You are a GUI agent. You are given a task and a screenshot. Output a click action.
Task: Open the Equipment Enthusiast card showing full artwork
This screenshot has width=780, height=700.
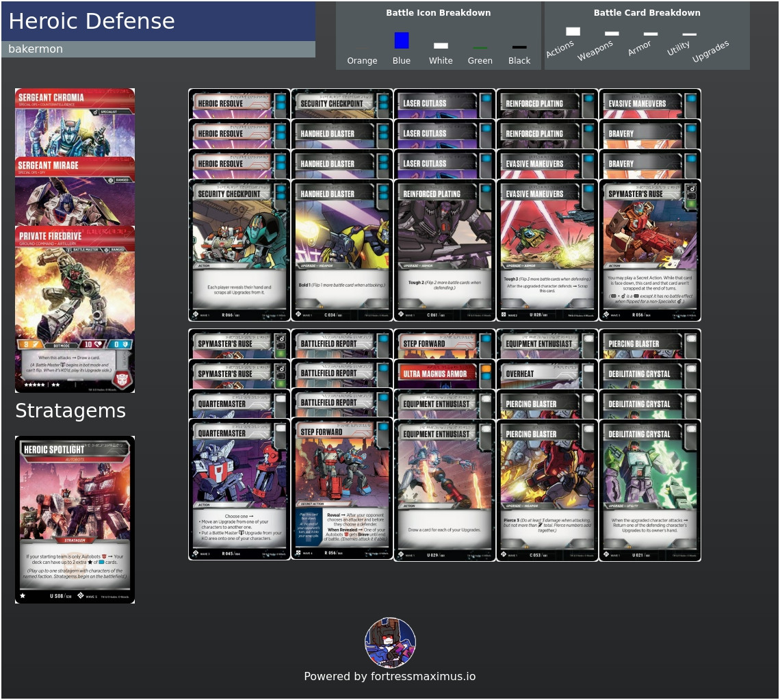click(x=444, y=490)
